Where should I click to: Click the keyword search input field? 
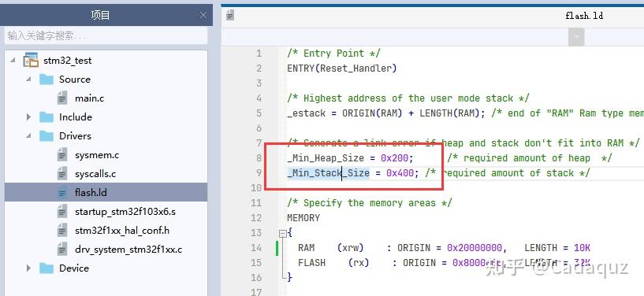point(106,35)
